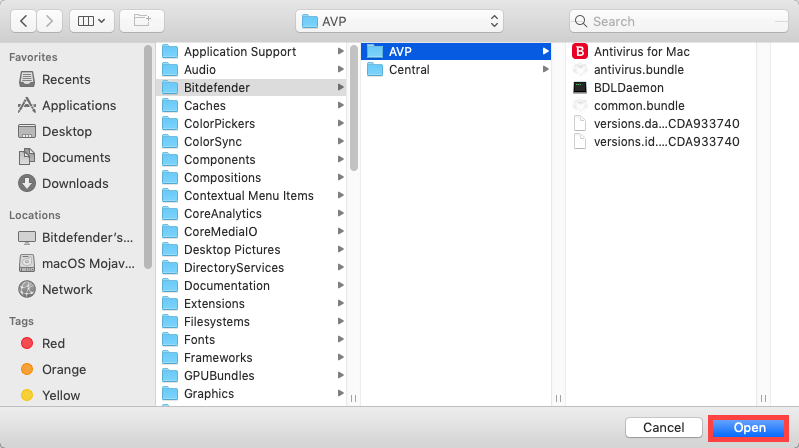Expand the Components folder arrow
This screenshot has height=448, width=799.
[x=340, y=160]
